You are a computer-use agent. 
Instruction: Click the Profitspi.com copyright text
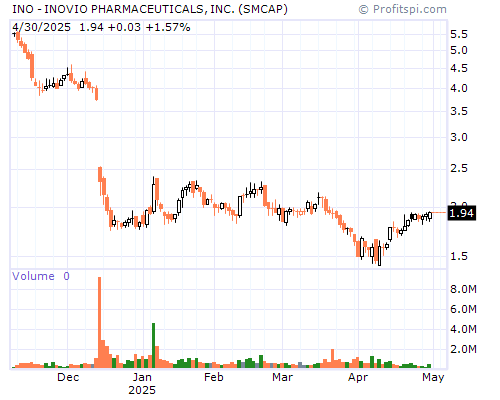pos(403,9)
